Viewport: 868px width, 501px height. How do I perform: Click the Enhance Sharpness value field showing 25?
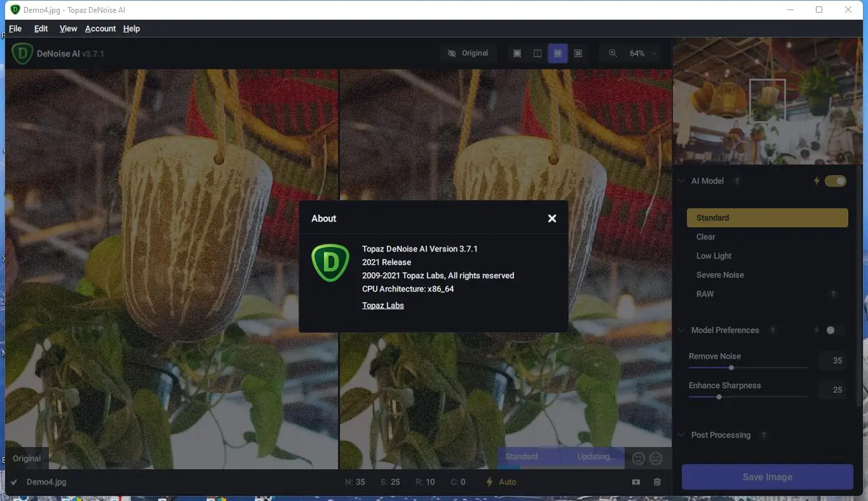(x=832, y=390)
